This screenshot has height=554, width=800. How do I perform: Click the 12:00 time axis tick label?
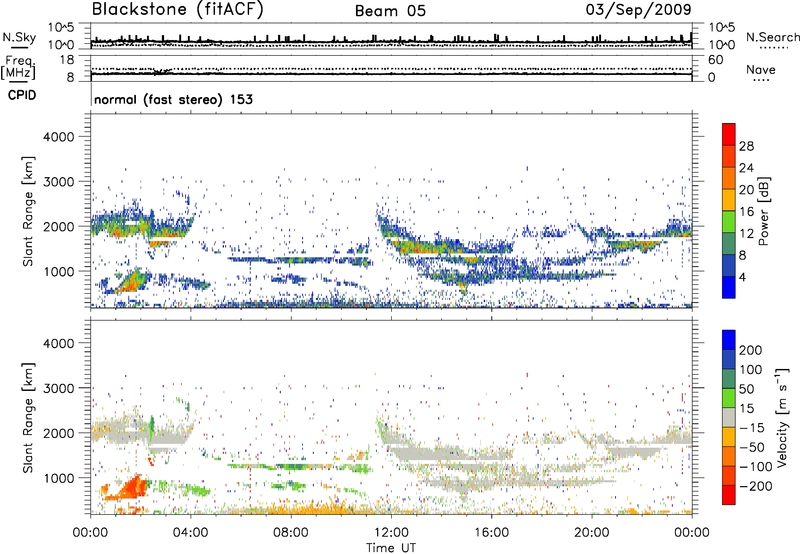pos(391,533)
